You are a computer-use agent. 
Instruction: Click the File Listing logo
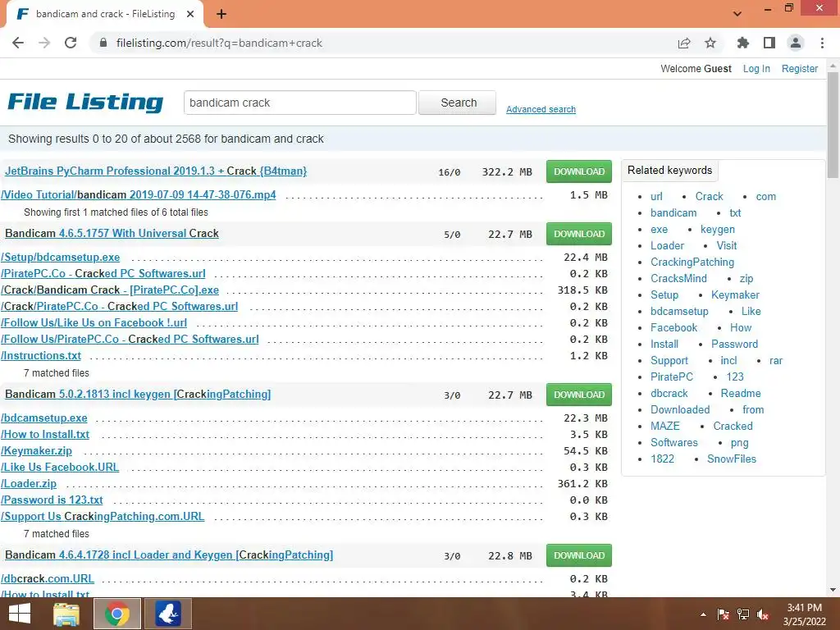coord(85,102)
